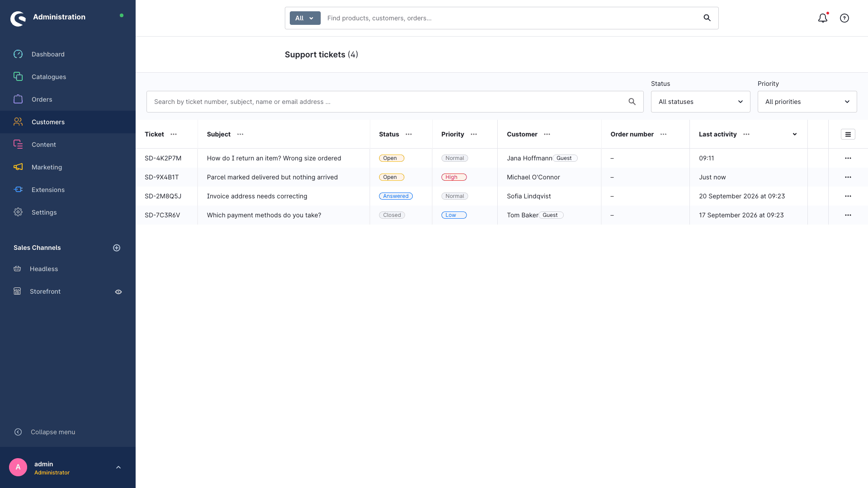Open actions menu for ticket SD-9X4B1T

pyautogui.click(x=848, y=177)
